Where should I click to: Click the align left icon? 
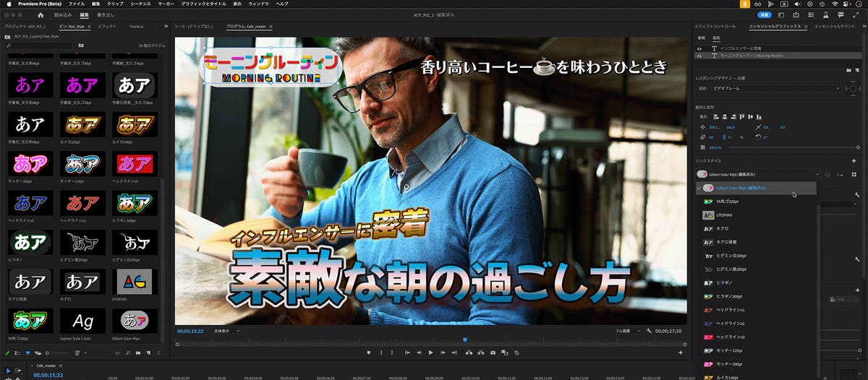click(x=715, y=116)
